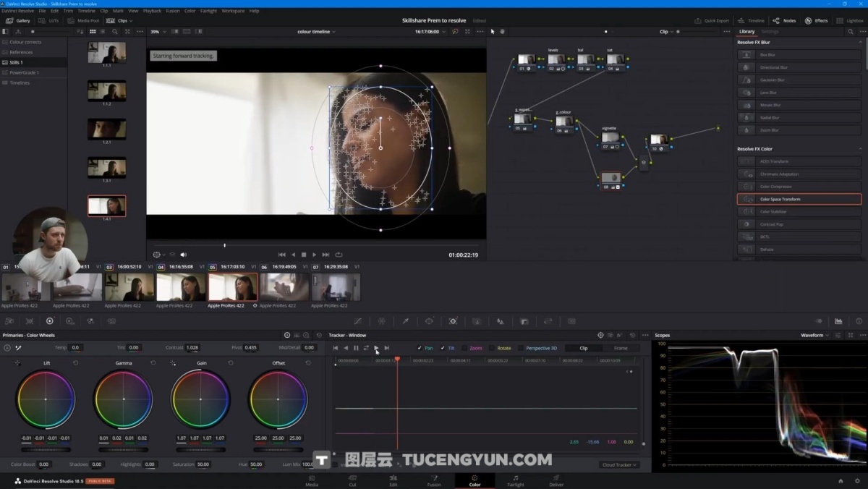Track forward in the tracker
This screenshot has height=489, width=868.
[x=376, y=348]
